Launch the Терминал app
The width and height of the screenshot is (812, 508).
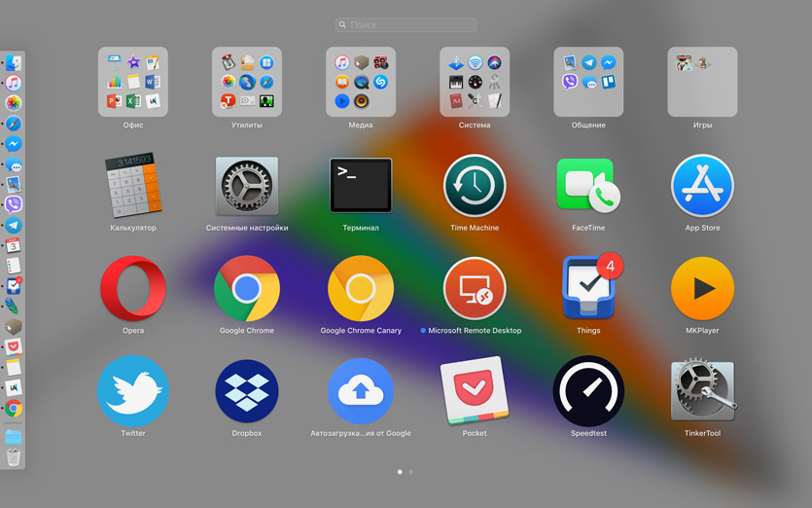[x=361, y=185]
